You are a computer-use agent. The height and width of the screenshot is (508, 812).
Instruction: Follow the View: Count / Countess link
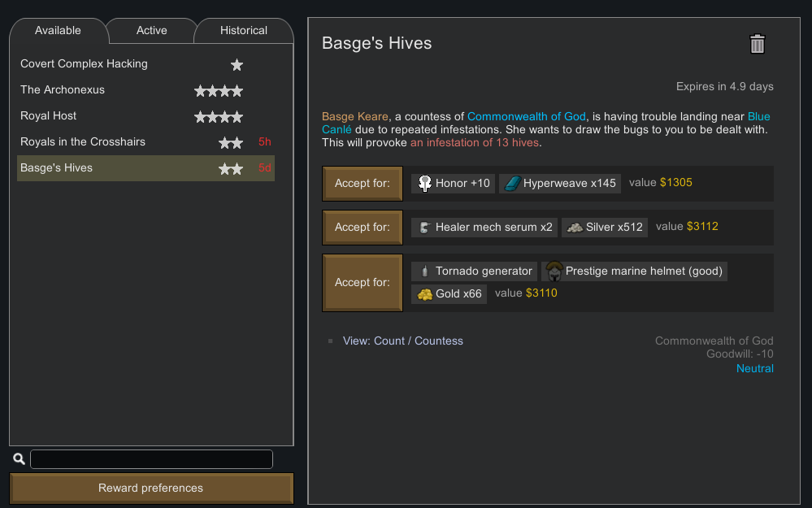pyautogui.click(x=403, y=341)
